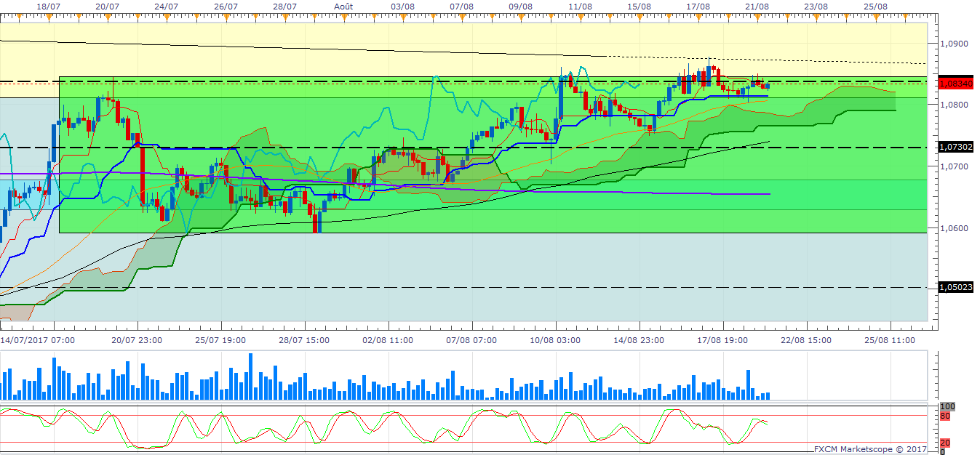The image size is (980, 455).
Task: Select the red current price label 1,08340
Action: 956,84
